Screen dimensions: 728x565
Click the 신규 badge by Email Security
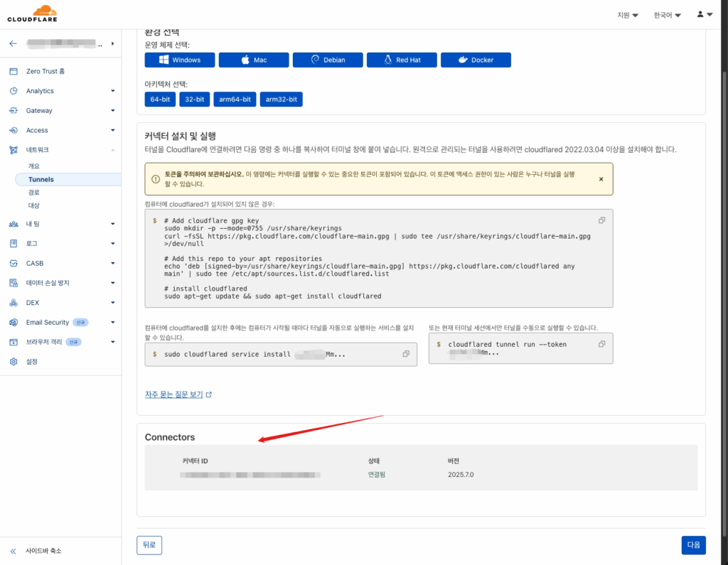81,322
